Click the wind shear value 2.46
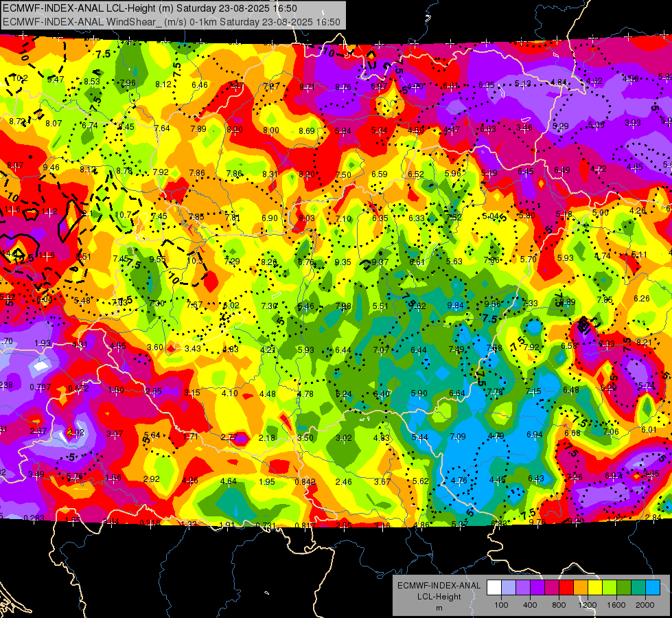 [x=343, y=481]
